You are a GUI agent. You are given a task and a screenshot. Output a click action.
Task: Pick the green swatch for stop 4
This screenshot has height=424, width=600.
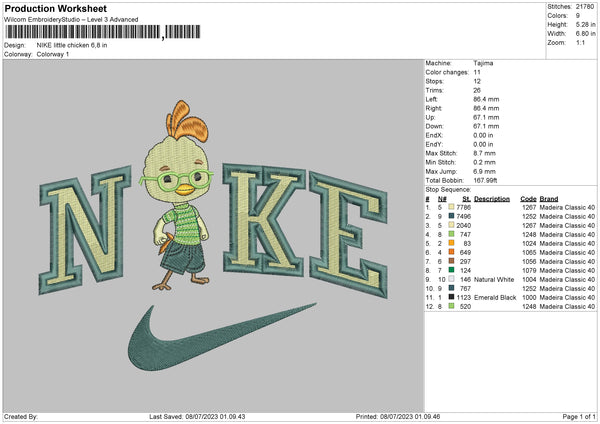pos(451,234)
